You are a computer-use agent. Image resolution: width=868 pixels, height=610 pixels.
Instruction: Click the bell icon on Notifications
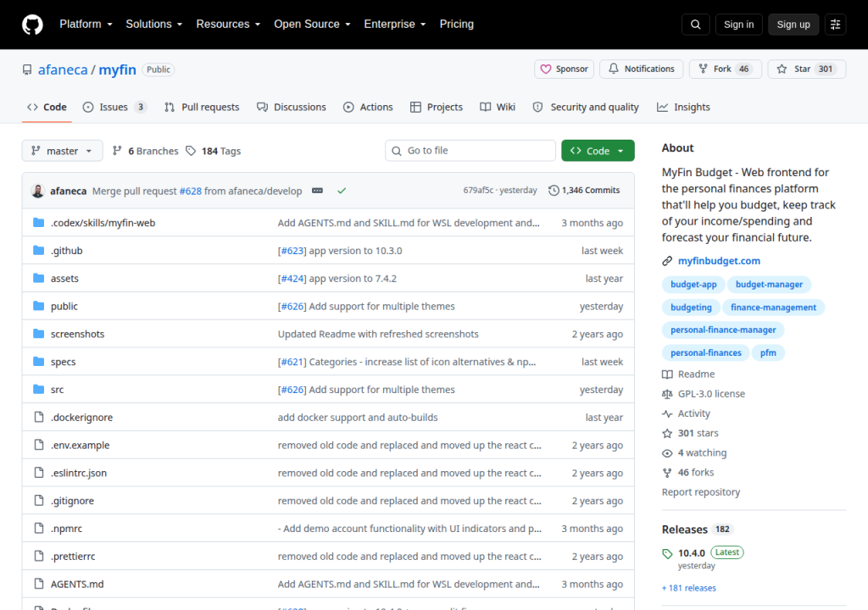pyautogui.click(x=614, y=69)
